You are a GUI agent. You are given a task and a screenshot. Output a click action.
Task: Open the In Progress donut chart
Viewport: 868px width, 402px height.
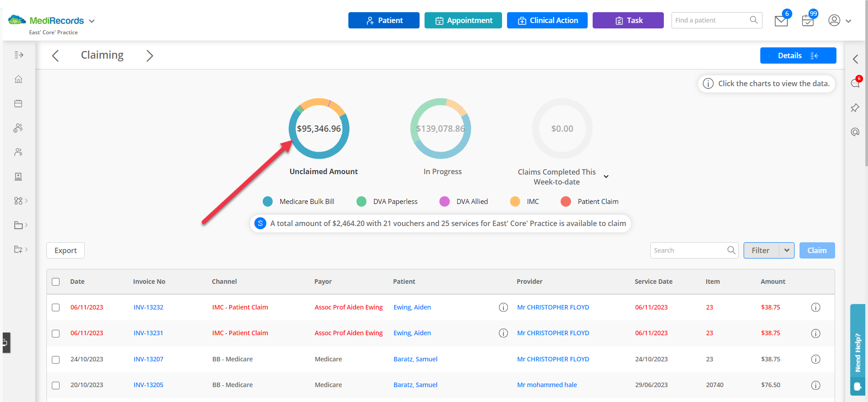441,129
